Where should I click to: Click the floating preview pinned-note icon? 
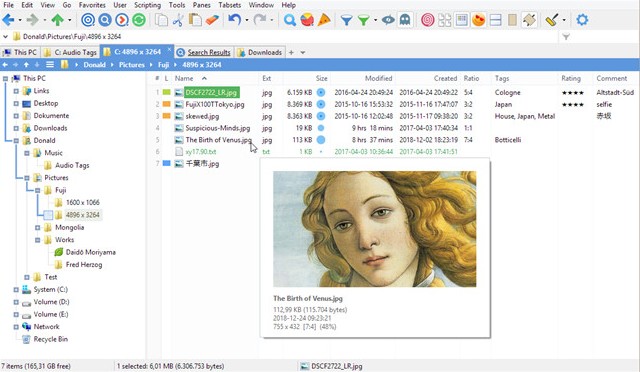(x=529, y=20)
